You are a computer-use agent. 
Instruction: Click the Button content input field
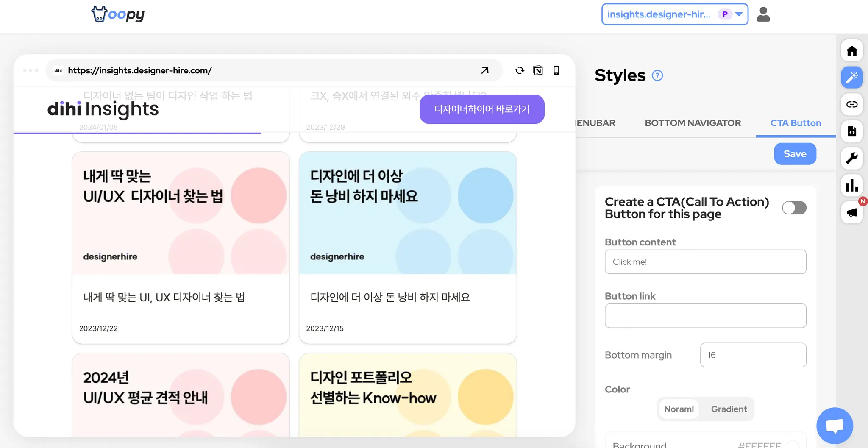point(705,262)
